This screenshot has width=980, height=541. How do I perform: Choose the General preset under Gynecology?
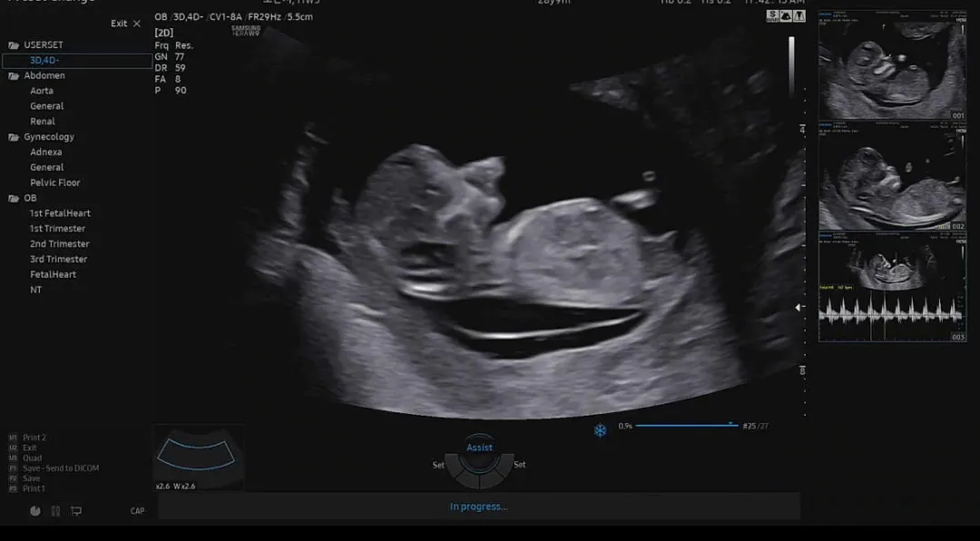(47, 168)
